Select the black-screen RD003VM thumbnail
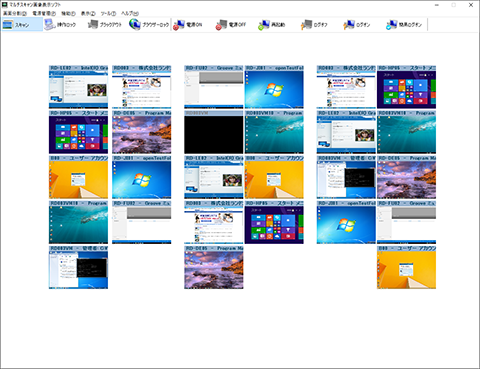This screenshot has width=480, height=369. point(214,132)
